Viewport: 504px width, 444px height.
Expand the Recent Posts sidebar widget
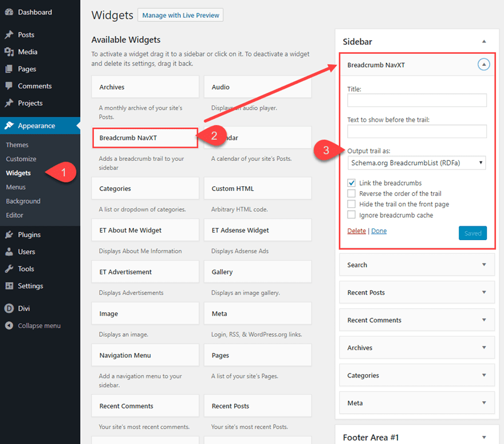484,292
